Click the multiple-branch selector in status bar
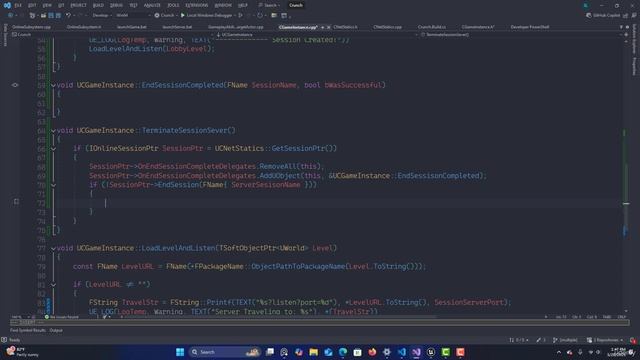 click(565, 340)
